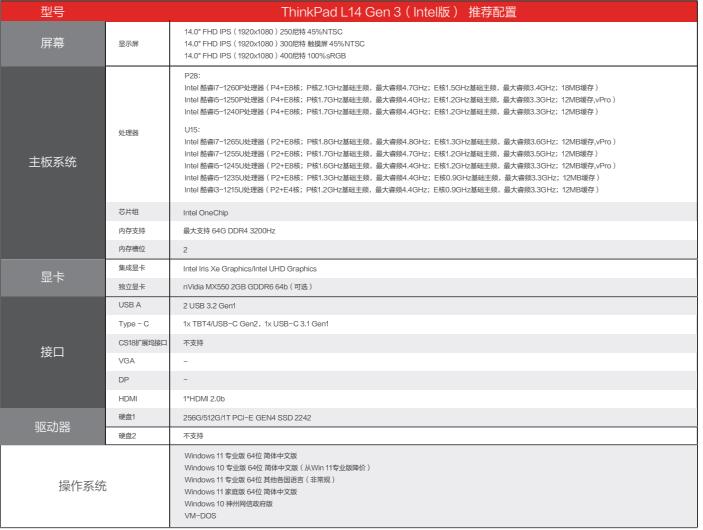Screen dimensions: 703x530
Task: Click the '1x TBT4/USB-C Gen2' value
Action: 256,324
